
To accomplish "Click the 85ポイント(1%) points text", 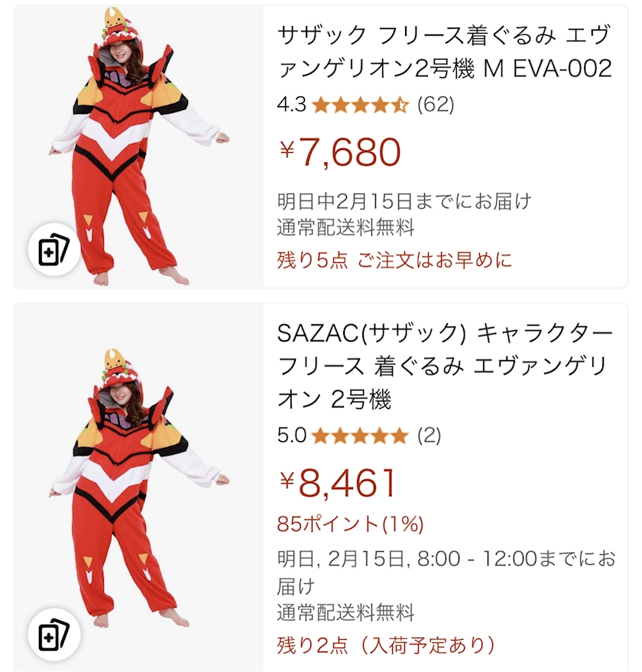I will coord(350,524).
